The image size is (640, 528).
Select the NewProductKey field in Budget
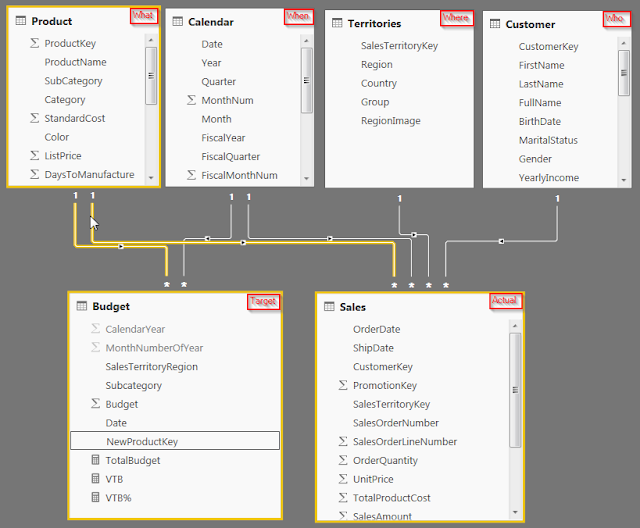(x=175, y=441)
